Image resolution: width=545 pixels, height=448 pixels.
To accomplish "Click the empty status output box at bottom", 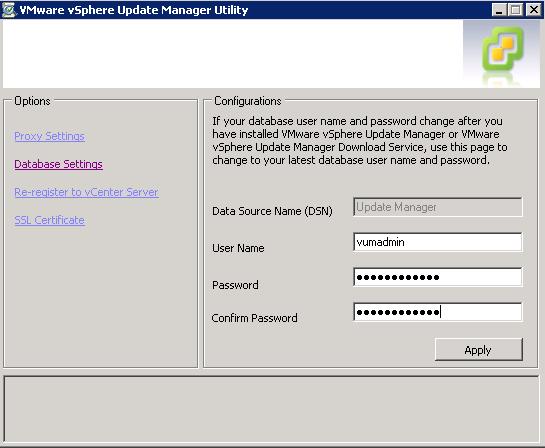I will (x=271, y=409).
